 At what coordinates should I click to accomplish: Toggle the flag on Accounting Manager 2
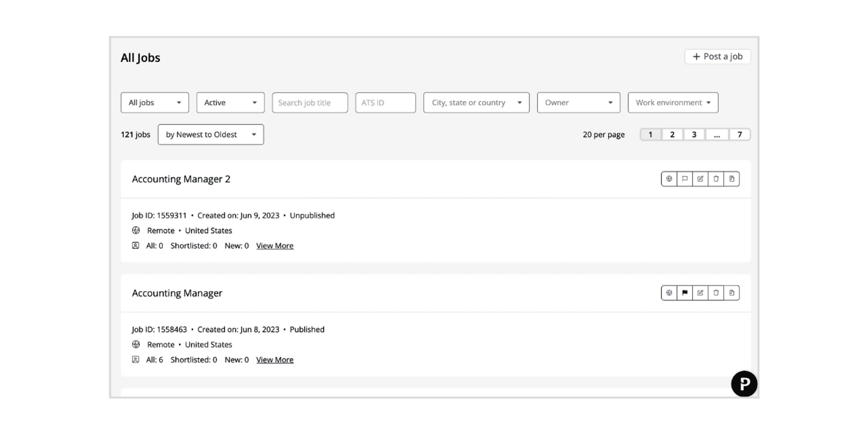point(685,179)
